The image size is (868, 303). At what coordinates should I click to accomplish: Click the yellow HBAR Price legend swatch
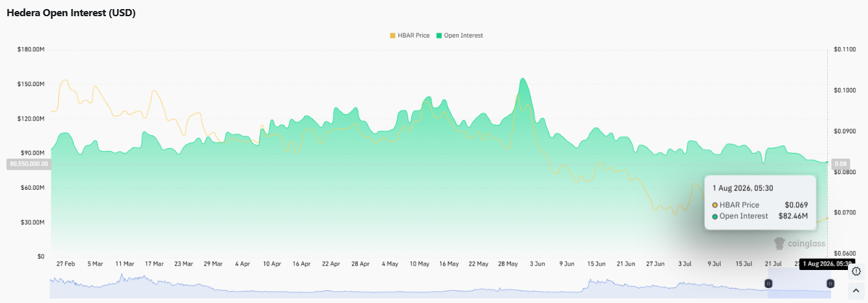click(393, 36)
